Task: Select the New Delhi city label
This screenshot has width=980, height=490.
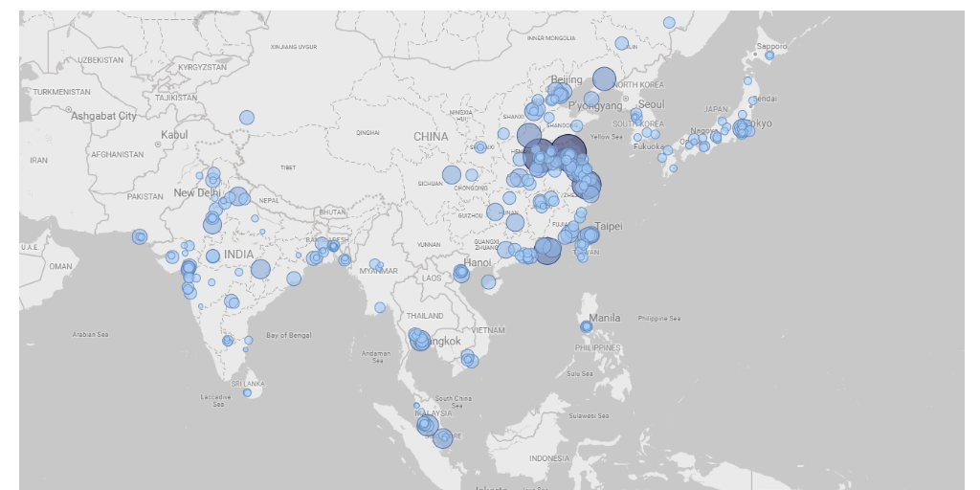Action: [197, 193]
